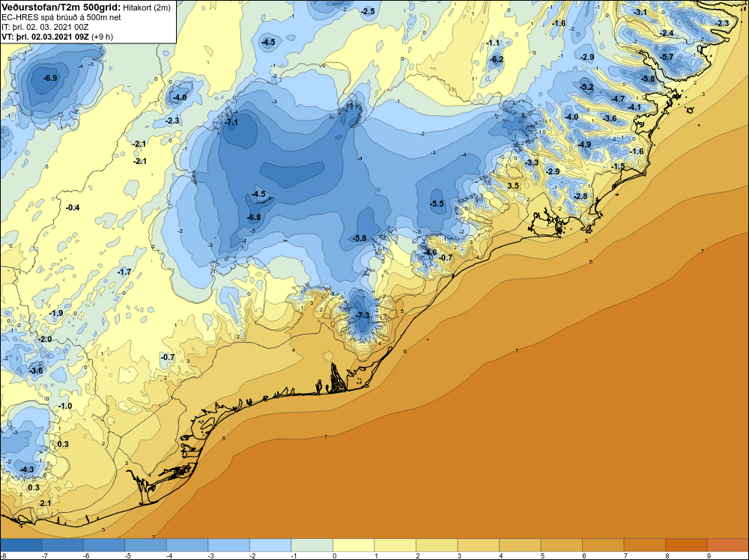Image resolution: width=749 pixels, height=560 pixels.
Task: Click the legend tick label 9
Action: [709, 556]
